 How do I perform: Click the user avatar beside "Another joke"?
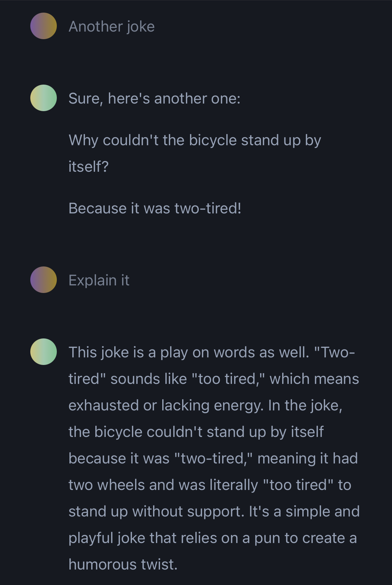click(x=44, y=26)
